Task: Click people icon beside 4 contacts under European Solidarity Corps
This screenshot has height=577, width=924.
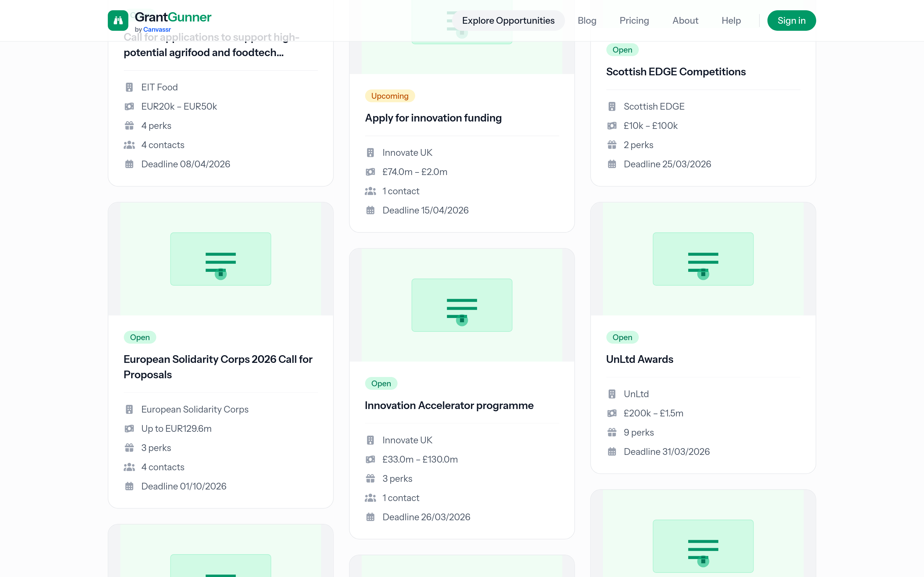Action: (129, 467)
